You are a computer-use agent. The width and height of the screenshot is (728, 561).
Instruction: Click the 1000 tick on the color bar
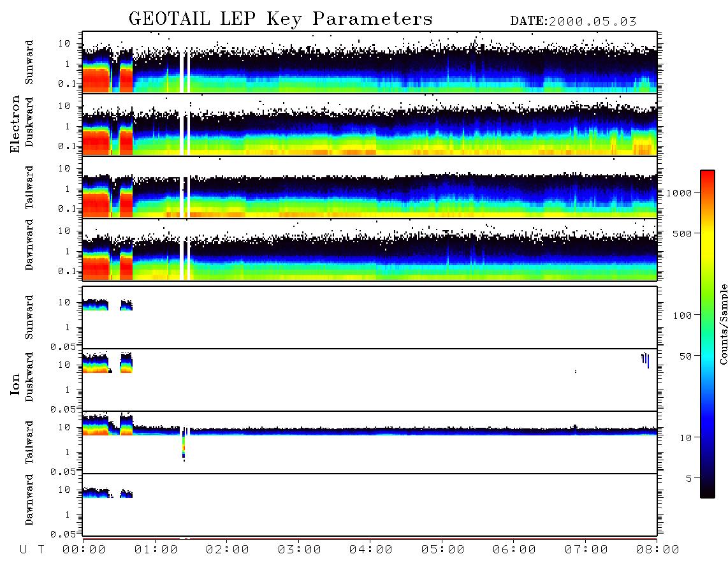click(x=679, y=193)
